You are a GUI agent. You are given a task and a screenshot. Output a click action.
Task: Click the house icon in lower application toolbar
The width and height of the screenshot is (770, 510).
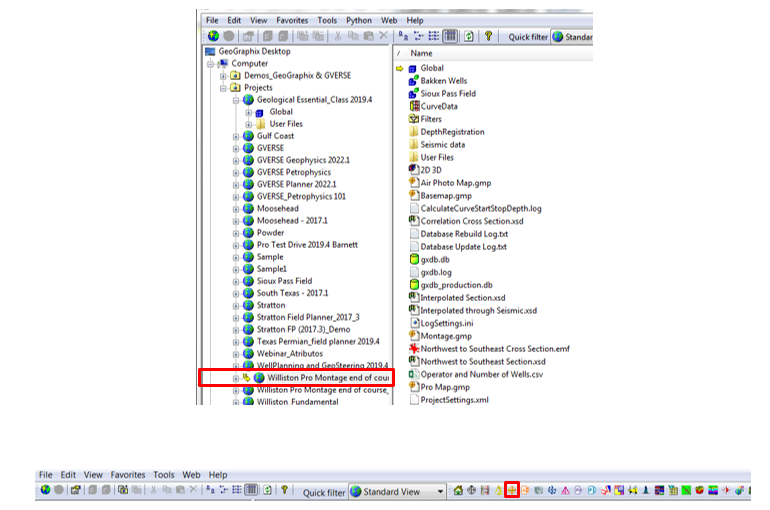tap(458, 490)
